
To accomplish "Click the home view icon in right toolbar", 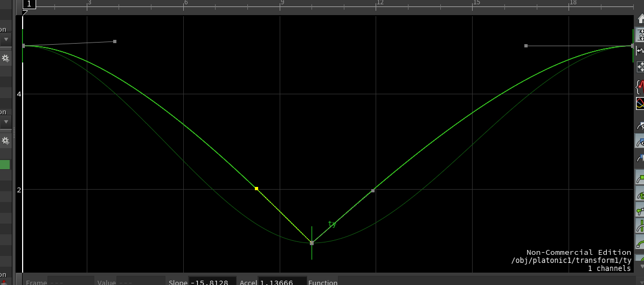I will tap(640, 19).
